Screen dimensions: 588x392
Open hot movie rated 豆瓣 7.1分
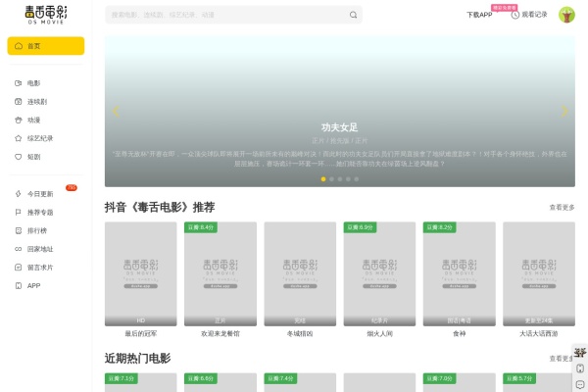[x=140, y=382]
